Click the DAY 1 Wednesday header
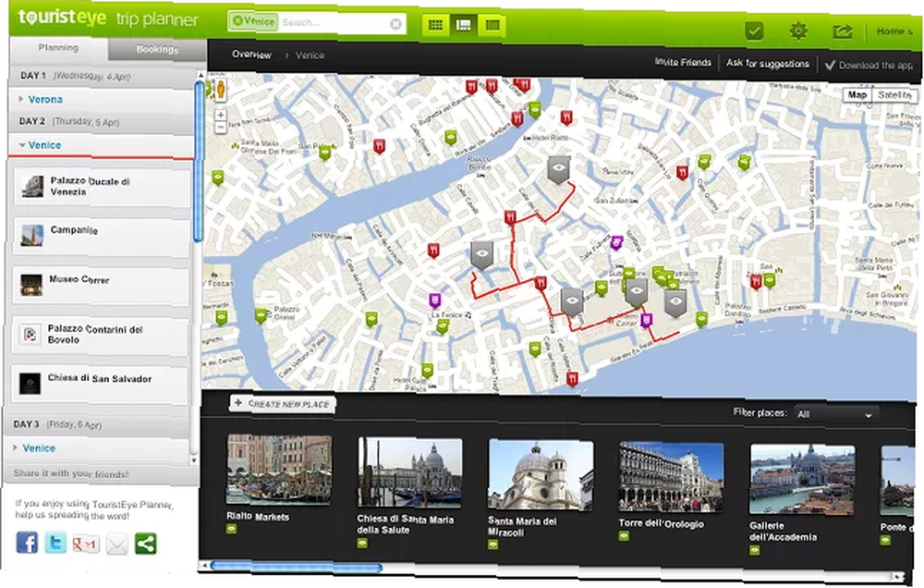Image resolution: width=924 pixels, height=588 pixels. (103, 76)
